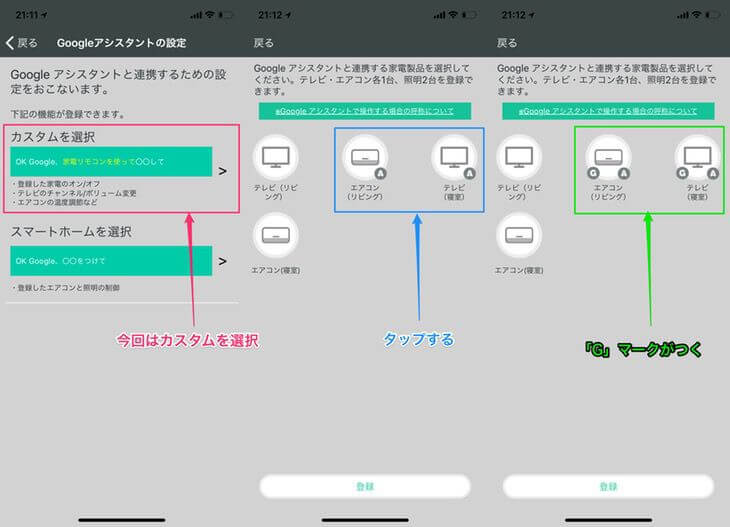Click the 登録した家電のオン/オフ bullet line
The image size is (730, 527).
pyautogui.click(x=56, y=184)
